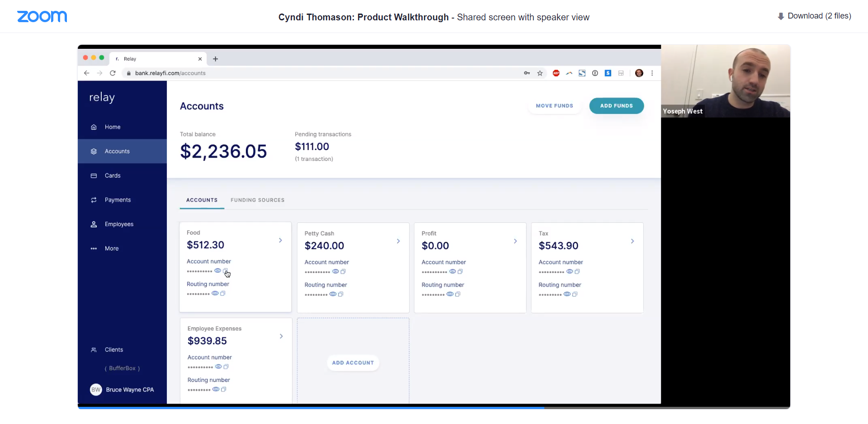Switch to the Funding Sources tab
868x424 pixels.
click(x=257, y=200)
